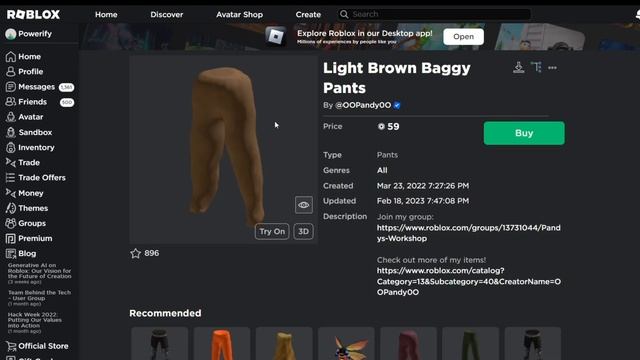Image resolution: width=640 pixels, height=360 pixels.
Task: Switch item preview to 3D
Action: (303, 231)
